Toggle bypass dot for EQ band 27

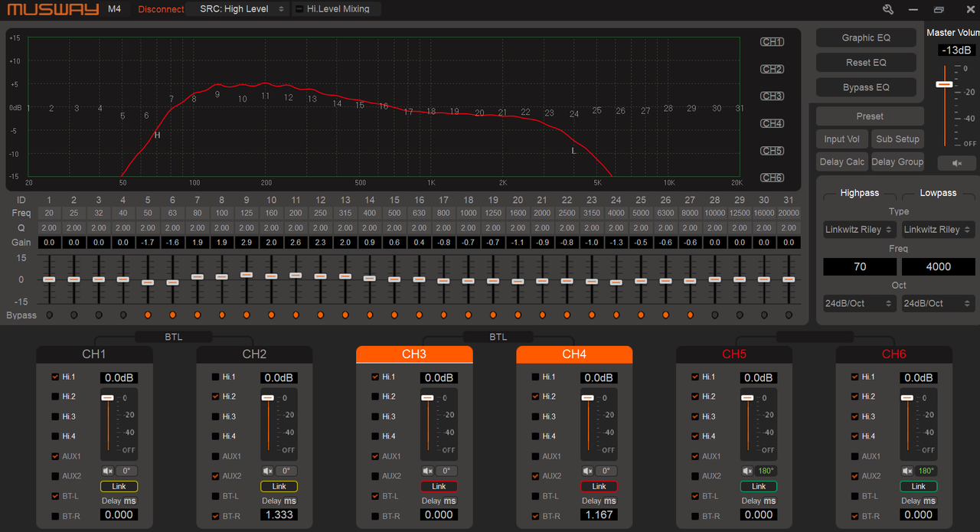click(690, 315)
